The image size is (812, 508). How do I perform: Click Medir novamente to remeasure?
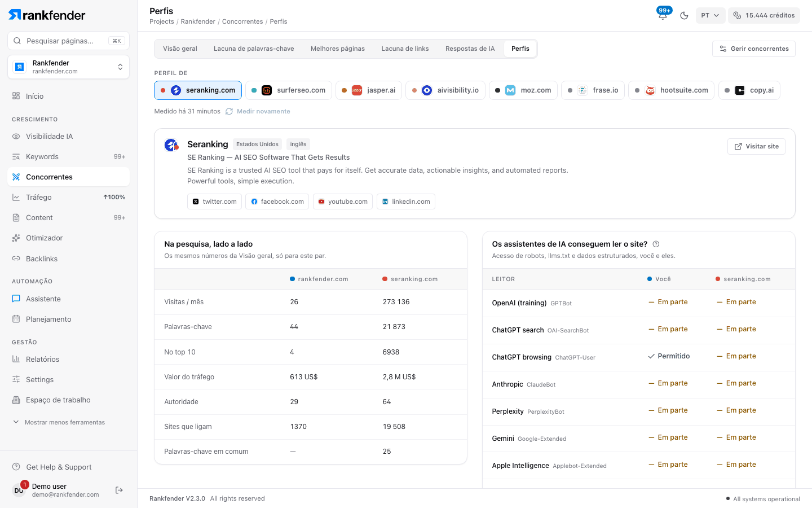click(258, 111)
